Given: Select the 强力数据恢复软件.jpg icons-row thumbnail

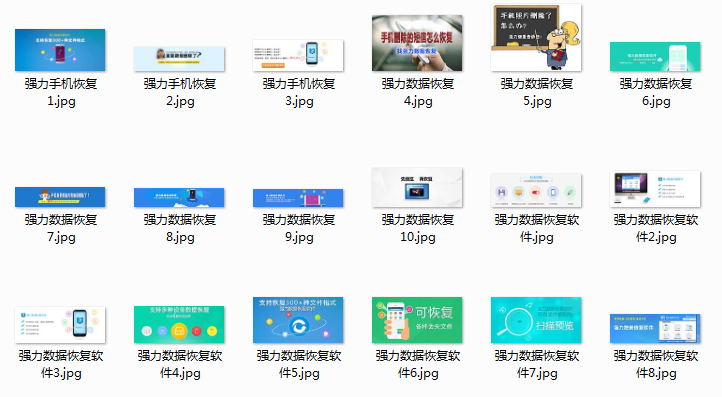Looking at the screenshot, I should [x=536, y=190].
